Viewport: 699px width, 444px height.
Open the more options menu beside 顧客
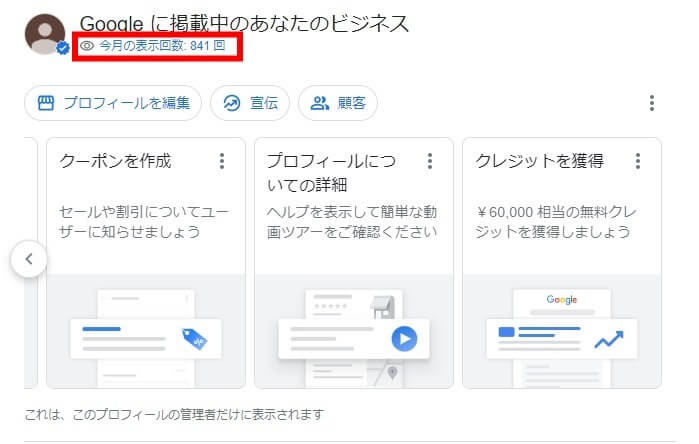click(x=652, y=103)
